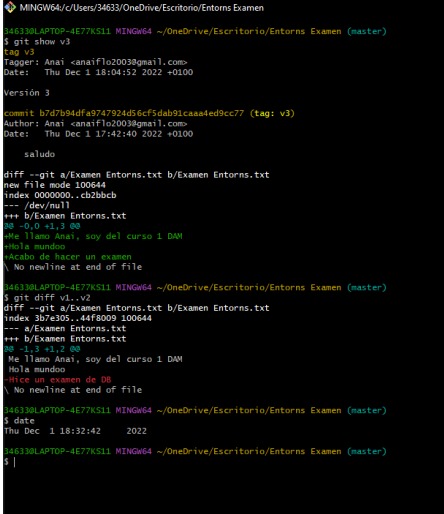Click added line '+Me llamo Anai'
The height and width of the screenshot is (514, 444).
coord(93,236)
